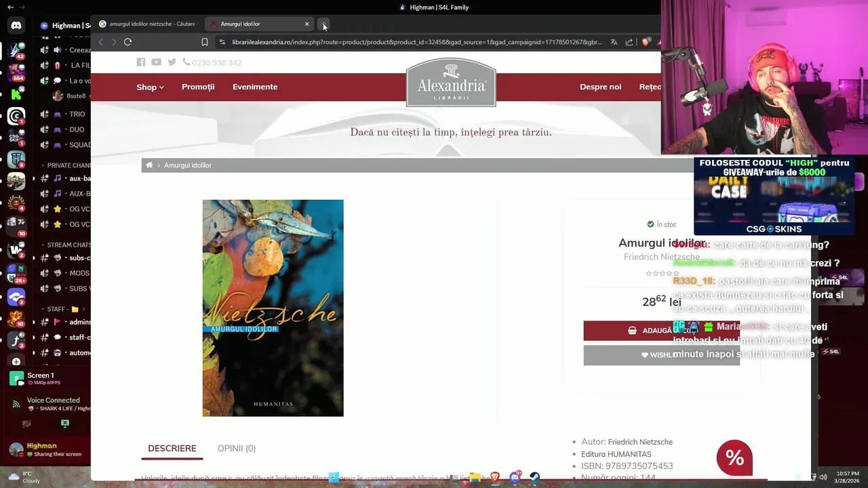Expand the Shop dropdown menu
This screenshot has height=488, width=868.
tap(150, 87)
